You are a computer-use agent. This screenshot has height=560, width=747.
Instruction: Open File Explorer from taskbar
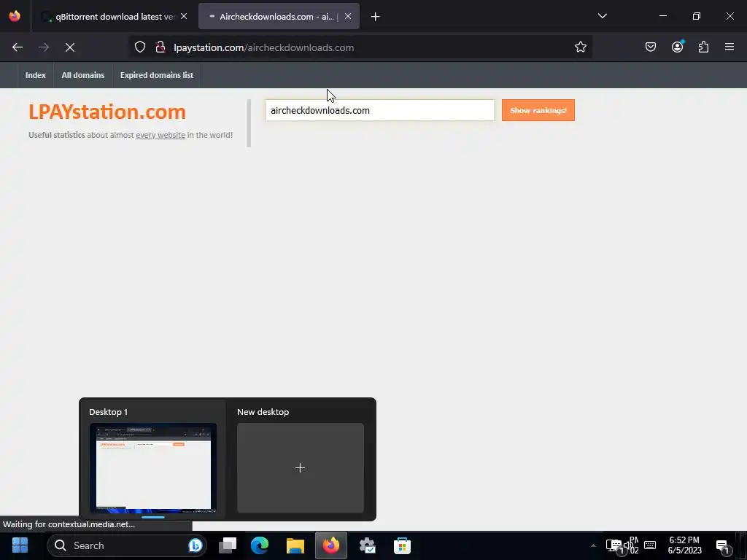tap(295, 545)
